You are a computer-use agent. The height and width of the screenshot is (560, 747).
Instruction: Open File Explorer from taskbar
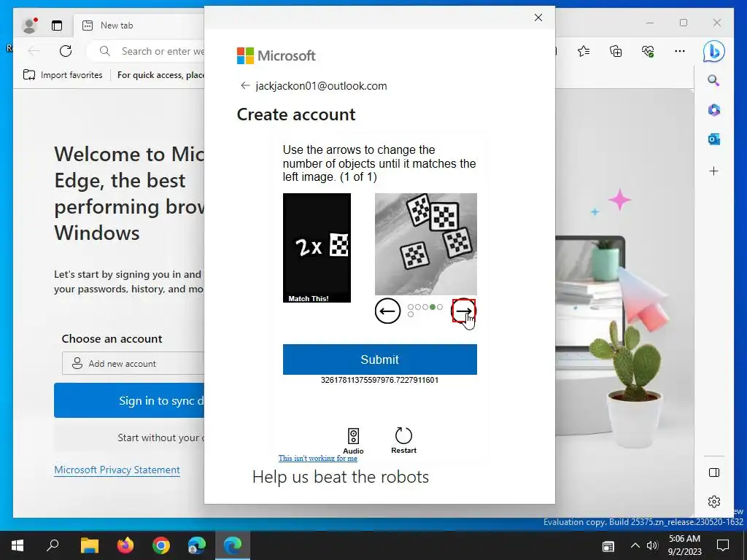point(89,545)
